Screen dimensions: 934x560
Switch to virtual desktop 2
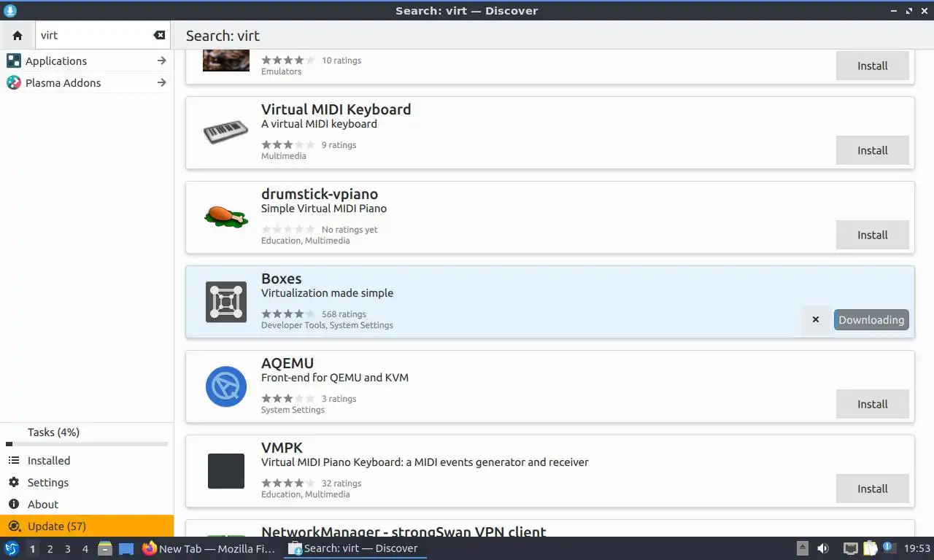50,548
